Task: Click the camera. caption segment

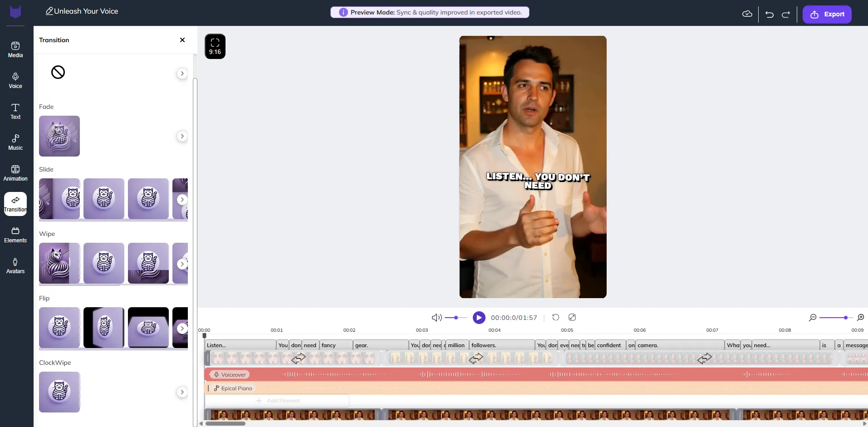Action: point(680,345)
